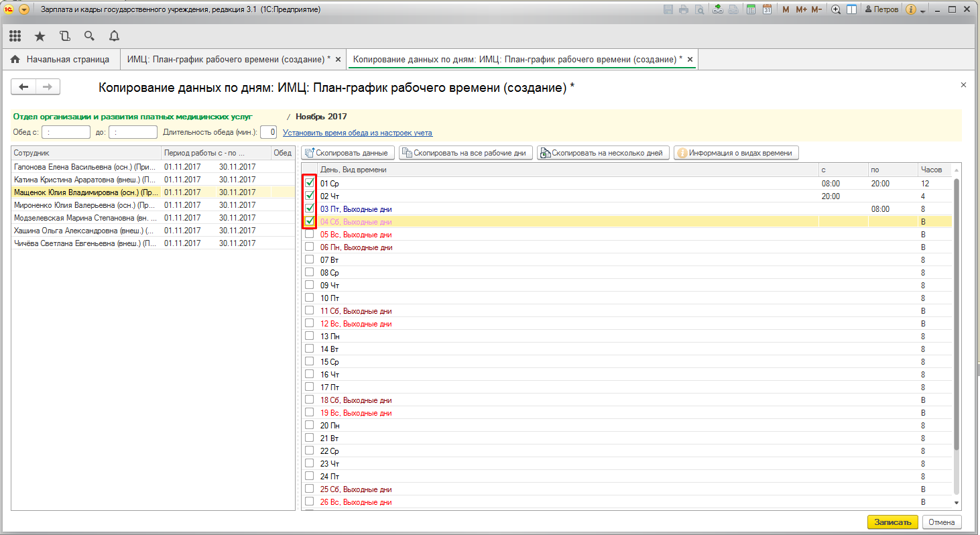
Task: Check the 05 Вс day checkbox
Action: (x=310, y=235)
